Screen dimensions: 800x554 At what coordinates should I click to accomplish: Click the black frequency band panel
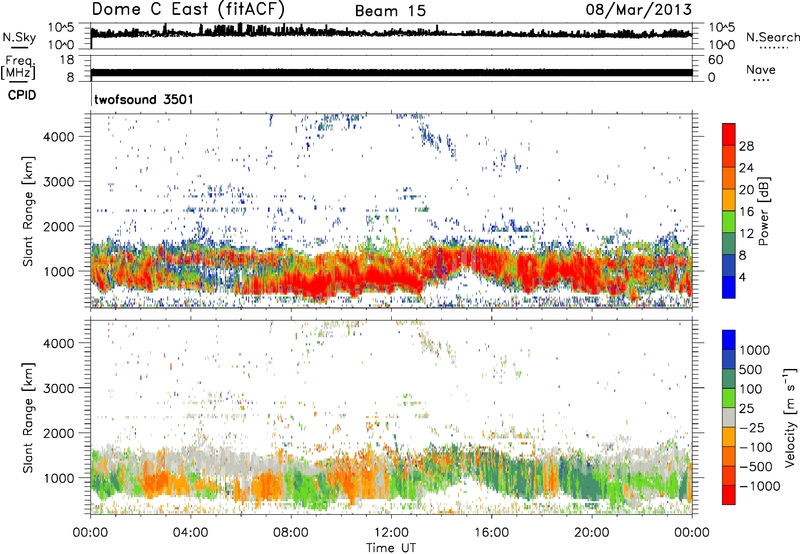[391, 72]
